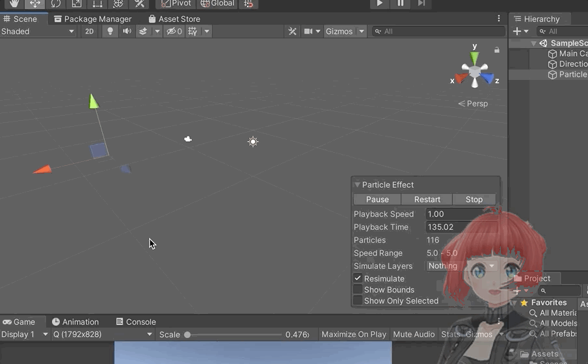Open the Asset Store tab
Image resolution: width=588 pixels, height=364 pixels.
pyautogui.click(x=174, y=19)
